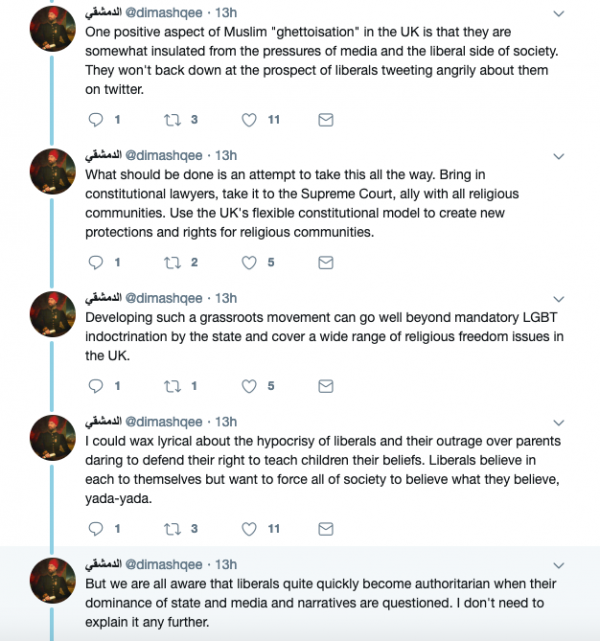Image resolution: width=600 pixels, height=641 pixels.
Task: Toggle retweet on the grassroots movement tweet
Action: [x=174, y=386]
